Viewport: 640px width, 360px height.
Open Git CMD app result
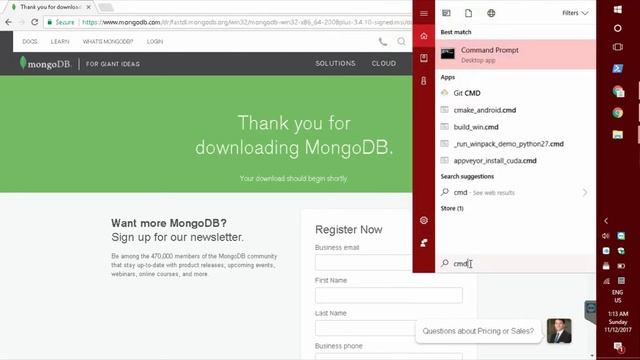[515, 93]
